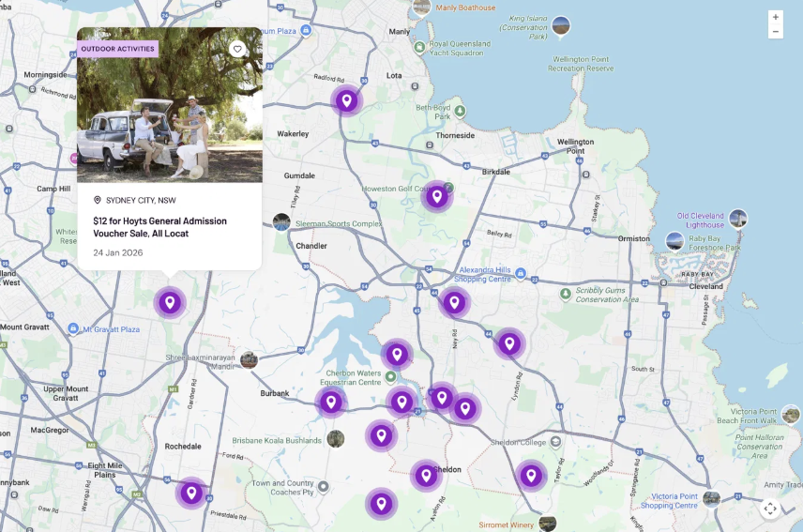This screenshot has width=803, height=532.
Task: Open the Outdoor Activities category tag
Action: click(118, 49)
